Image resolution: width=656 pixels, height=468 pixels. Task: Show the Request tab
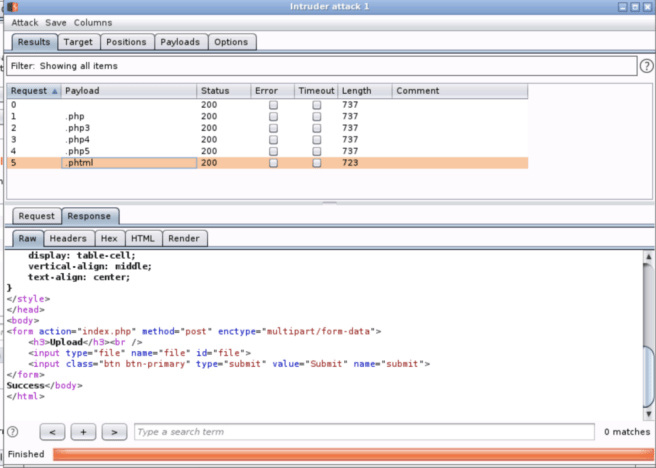pos(37,216)
